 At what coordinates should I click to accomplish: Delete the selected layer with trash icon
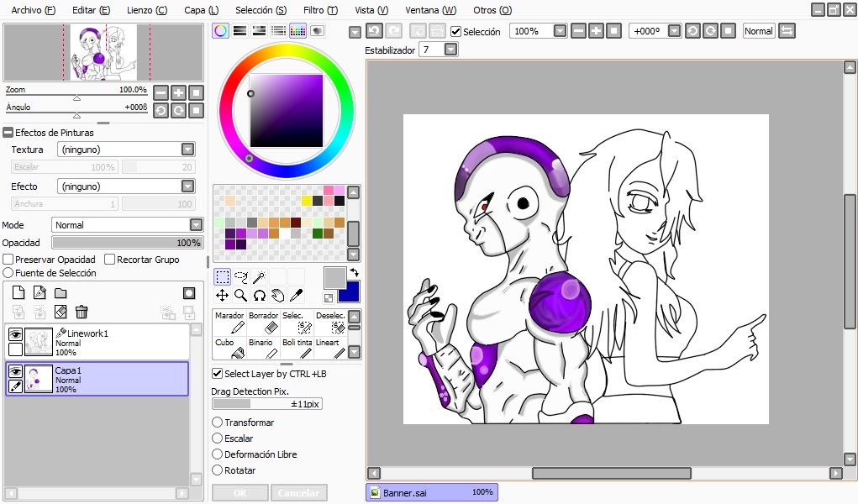click(x=82, y=312)
